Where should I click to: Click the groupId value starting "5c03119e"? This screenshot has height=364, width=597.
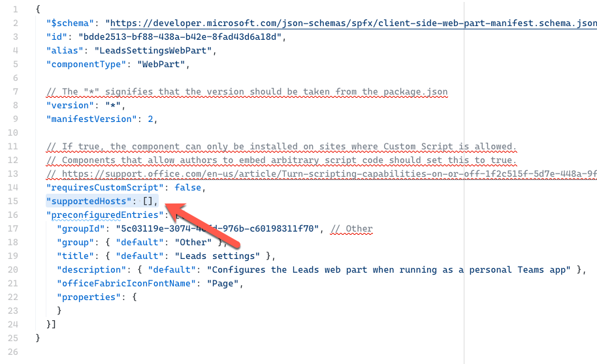tap(217, 228)
